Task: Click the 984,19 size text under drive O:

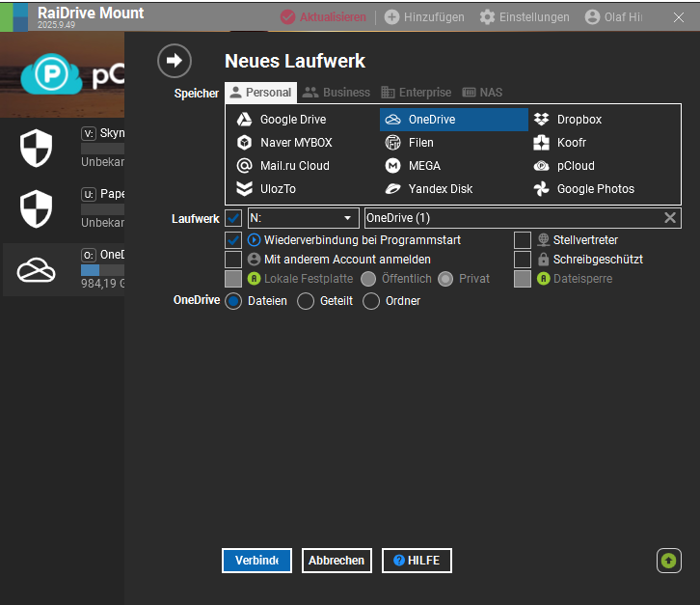Action: coord(102,284)
